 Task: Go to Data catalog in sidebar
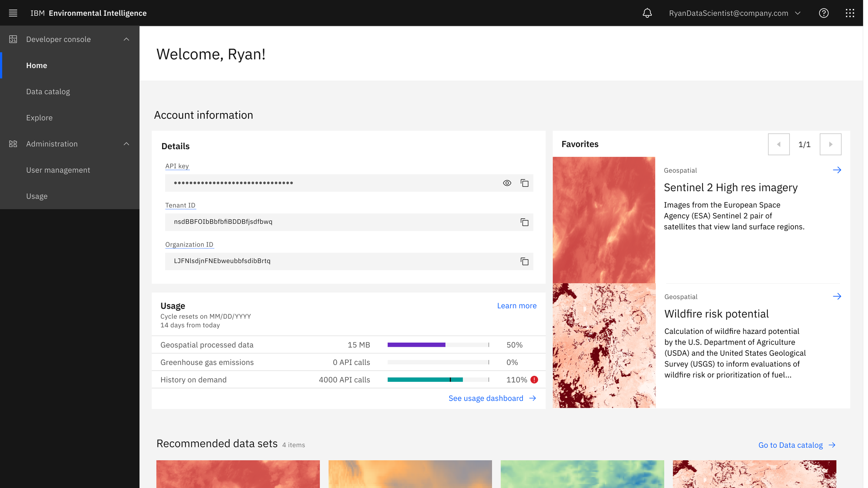(x=48, y=92)
